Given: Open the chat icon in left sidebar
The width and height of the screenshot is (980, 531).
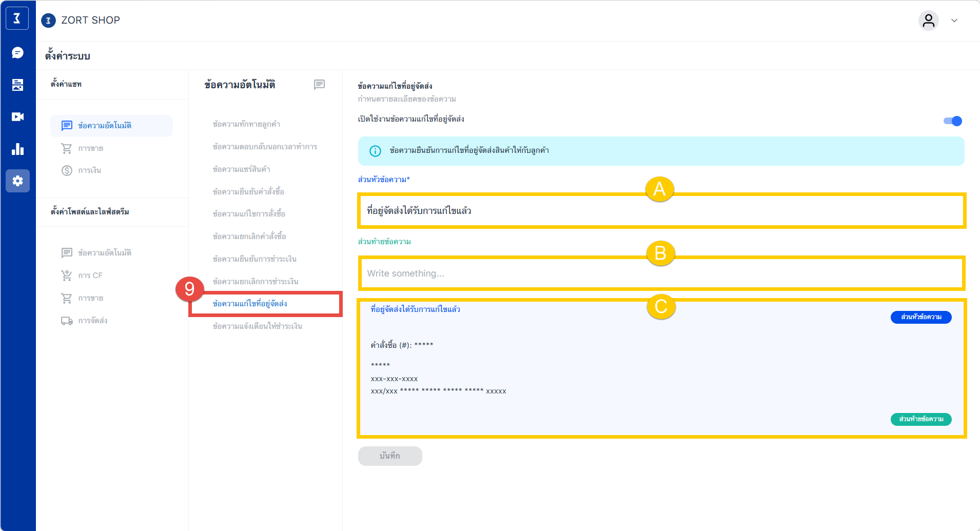Looking at the screenshot, I should point(17,53).
